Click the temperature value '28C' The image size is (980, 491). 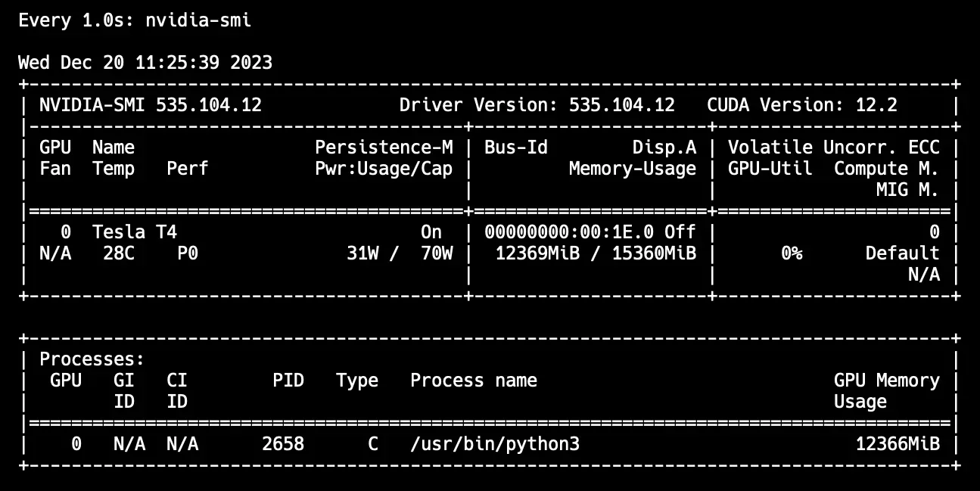[x=119, y=253]
